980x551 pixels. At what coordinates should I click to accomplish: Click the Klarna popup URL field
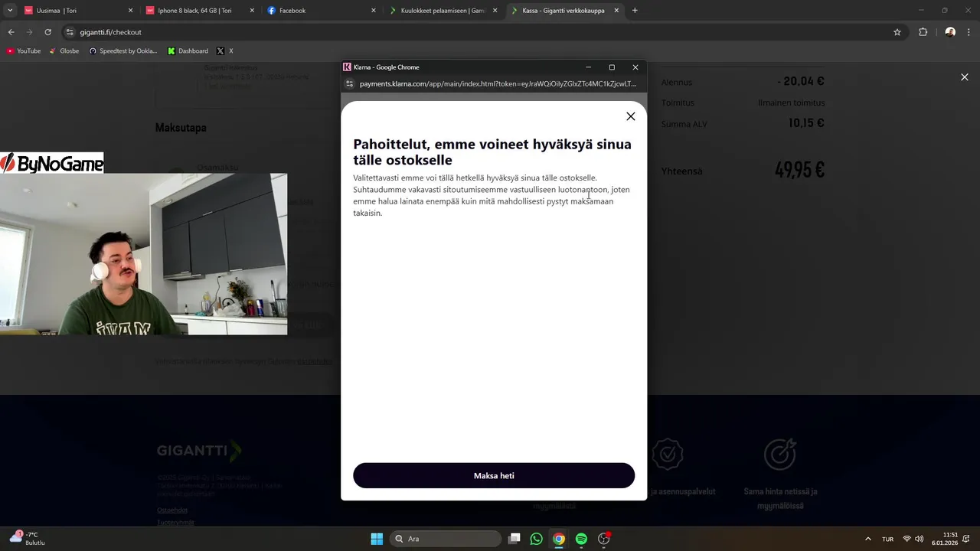[x=498, y=83]
